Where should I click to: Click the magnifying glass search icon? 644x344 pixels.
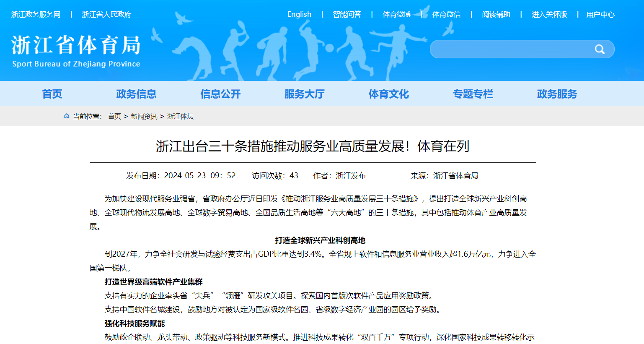pyautogui.click(x=599, y=50)
